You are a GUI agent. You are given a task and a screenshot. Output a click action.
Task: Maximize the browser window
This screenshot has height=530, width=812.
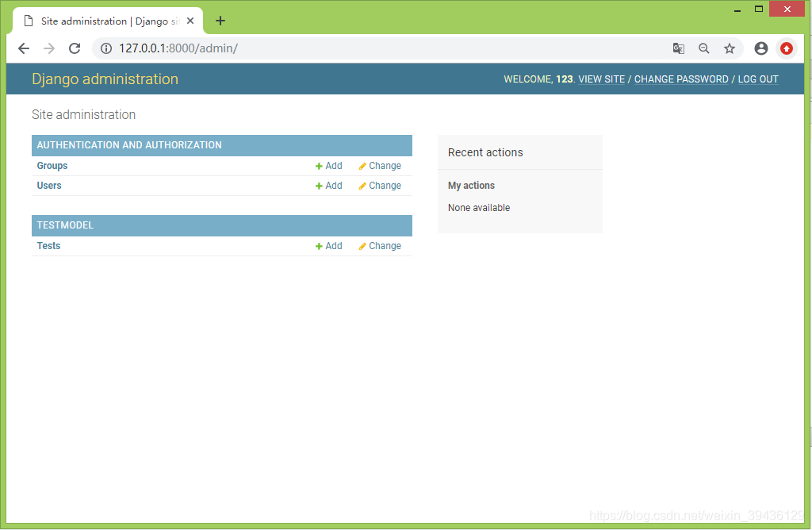tap(759, 10)
